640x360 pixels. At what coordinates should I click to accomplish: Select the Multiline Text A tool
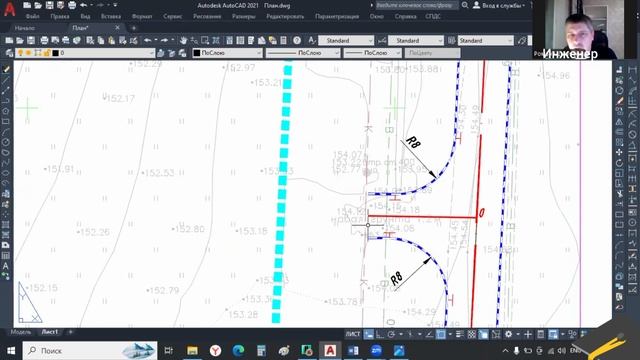coord(6,266)
